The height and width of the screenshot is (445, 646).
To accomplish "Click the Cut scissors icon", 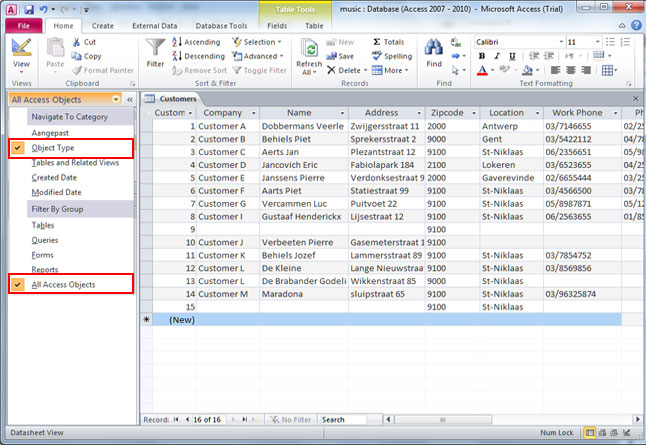I will [76, 42].
